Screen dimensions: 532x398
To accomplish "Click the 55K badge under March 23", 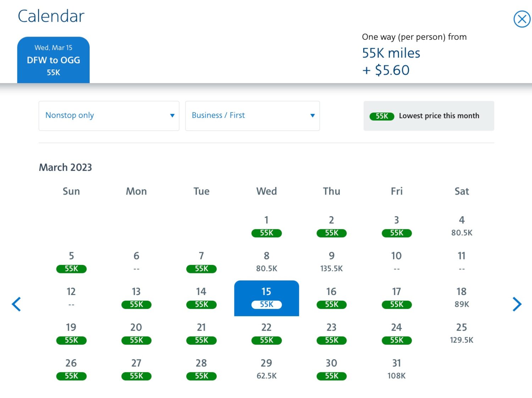I will [331, 340].
